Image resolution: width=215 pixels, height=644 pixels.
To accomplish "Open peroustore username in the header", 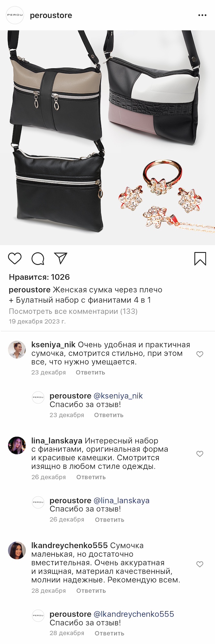I will point(51,15).
